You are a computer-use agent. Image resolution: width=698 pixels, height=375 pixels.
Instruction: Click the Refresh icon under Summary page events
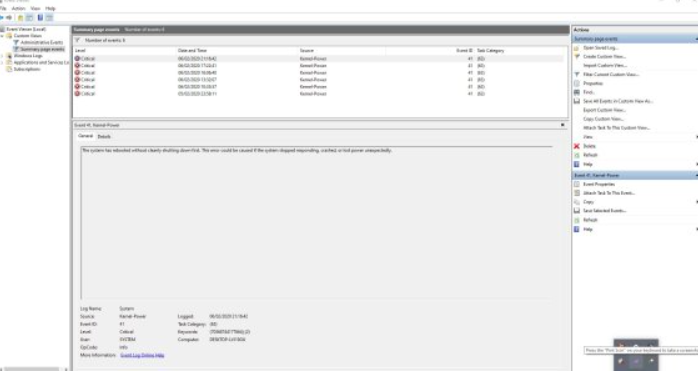tap(577, 155)
